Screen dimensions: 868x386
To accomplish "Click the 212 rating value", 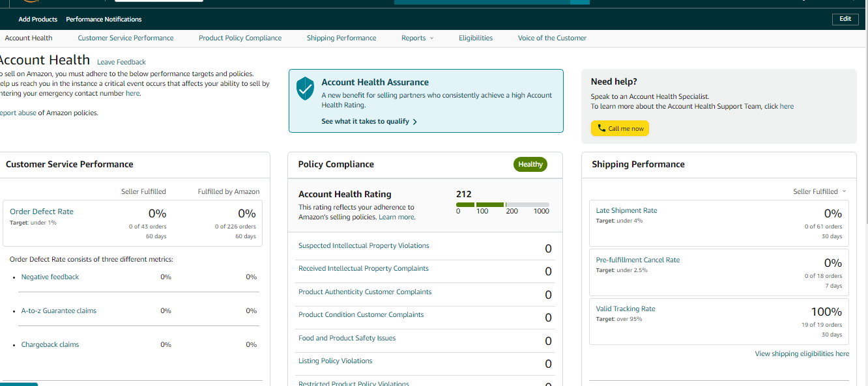I will coord(464,194).
